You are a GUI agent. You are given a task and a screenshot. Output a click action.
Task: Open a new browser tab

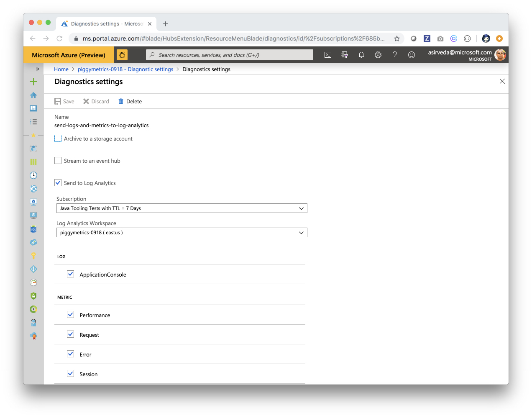166,24
